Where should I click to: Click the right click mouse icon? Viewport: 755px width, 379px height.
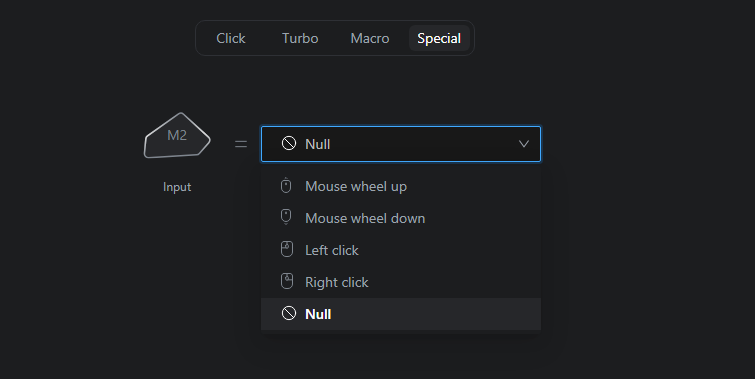coord(287,281)
